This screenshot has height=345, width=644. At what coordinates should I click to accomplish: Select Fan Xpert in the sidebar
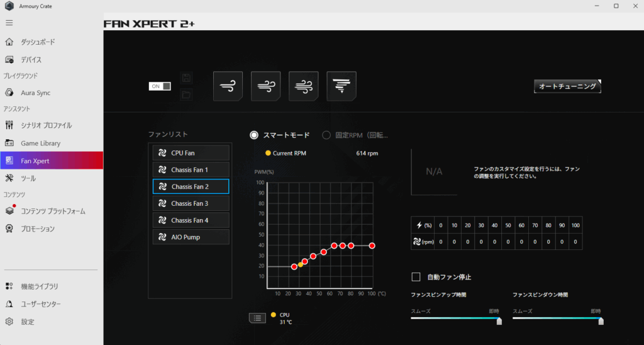tap(52, 161)
